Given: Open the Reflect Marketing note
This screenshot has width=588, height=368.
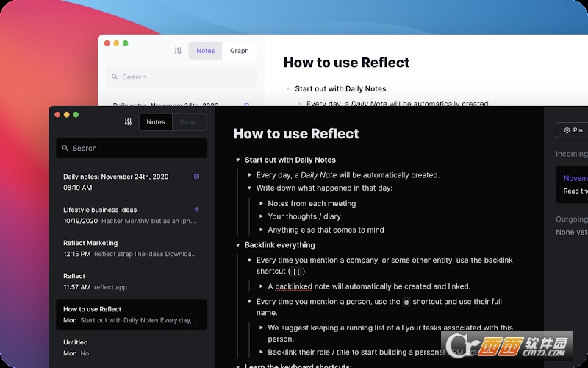Looking at the screenshot, I should click(x=132, y=248).
